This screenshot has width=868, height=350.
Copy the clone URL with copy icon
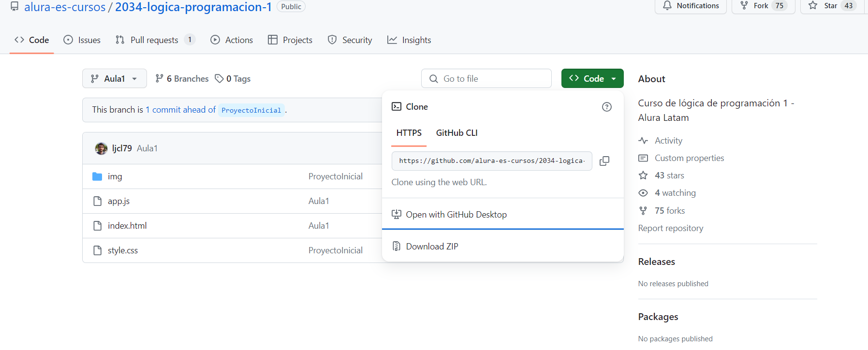coord(604,161)
